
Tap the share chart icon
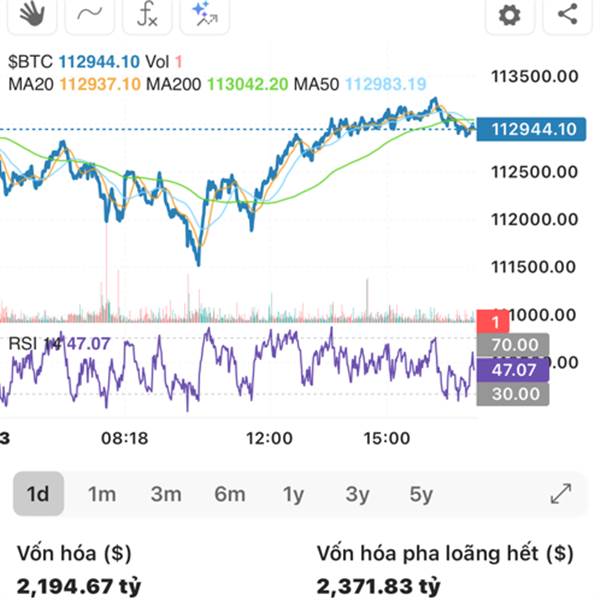click(x=567, y=15)
